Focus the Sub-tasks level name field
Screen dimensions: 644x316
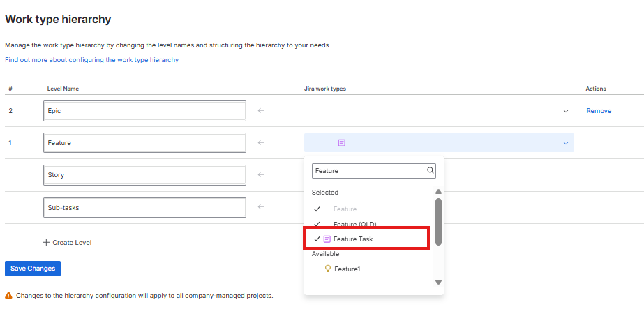(x=144, y=208)
